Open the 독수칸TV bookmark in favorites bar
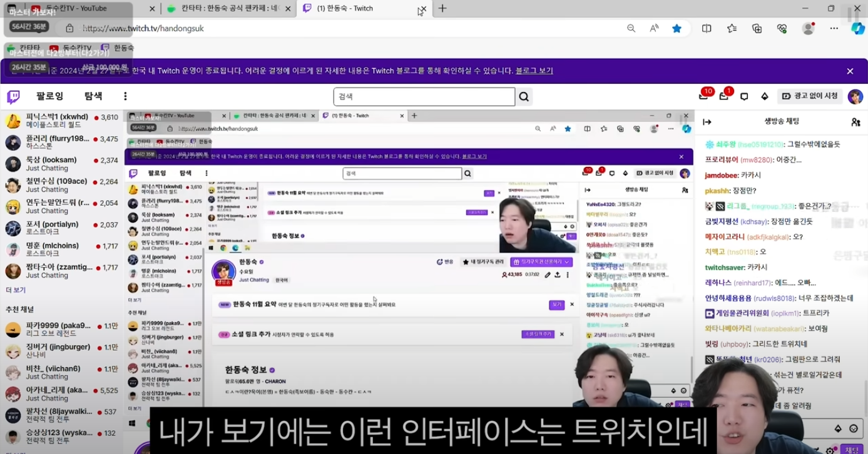Screen dimensions: 868x454 (70, 48)
